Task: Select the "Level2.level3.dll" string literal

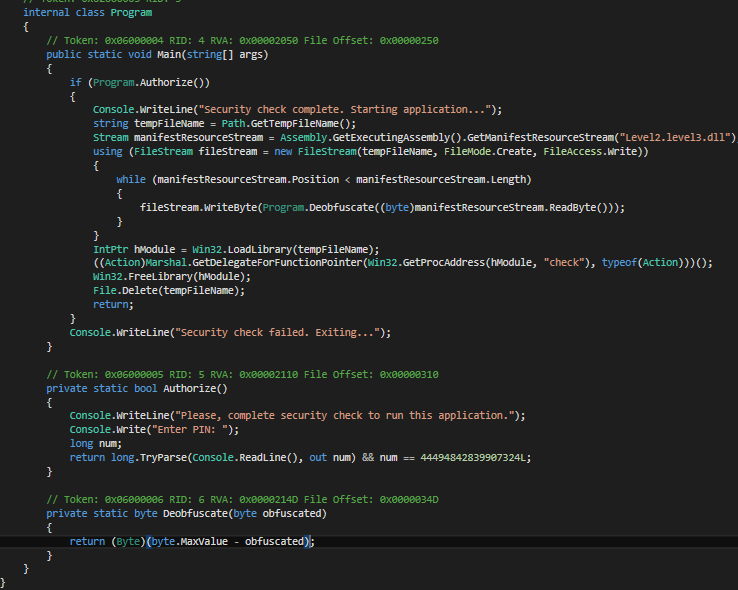Action: pyautogui.click(x=675, y=137)
